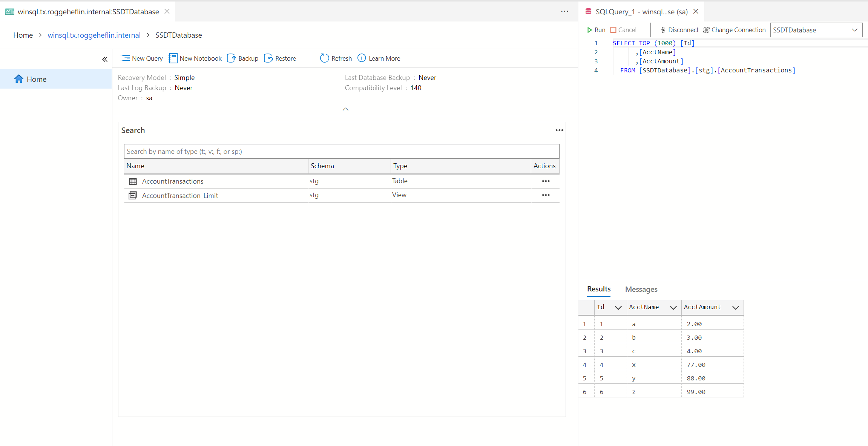The width and height of the screenshot is (868, 446).
Task: Open the SSDTDatabase dropdown selector
Action: (854, 30)
